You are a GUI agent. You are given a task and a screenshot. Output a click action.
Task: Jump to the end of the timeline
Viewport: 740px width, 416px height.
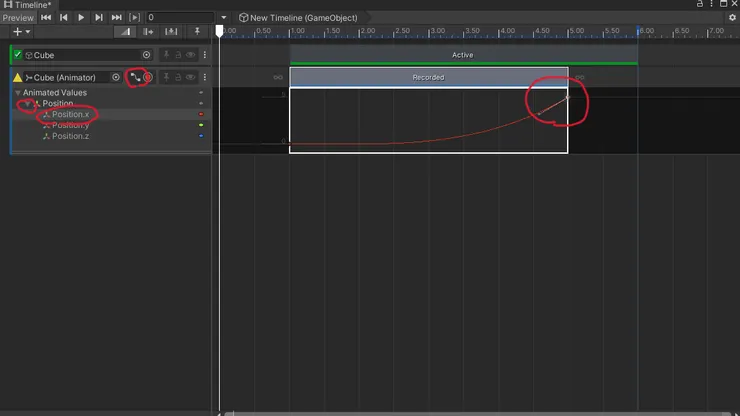(x=116, y=17)
